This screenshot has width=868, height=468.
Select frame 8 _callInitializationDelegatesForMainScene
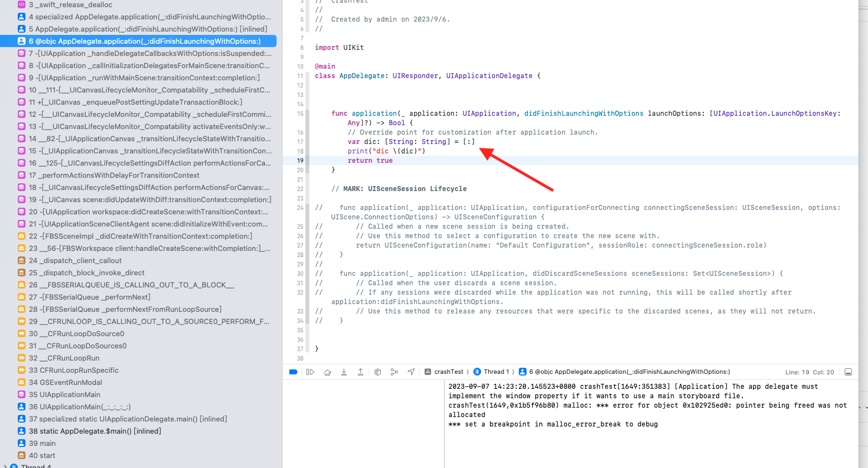click(139, 65)
